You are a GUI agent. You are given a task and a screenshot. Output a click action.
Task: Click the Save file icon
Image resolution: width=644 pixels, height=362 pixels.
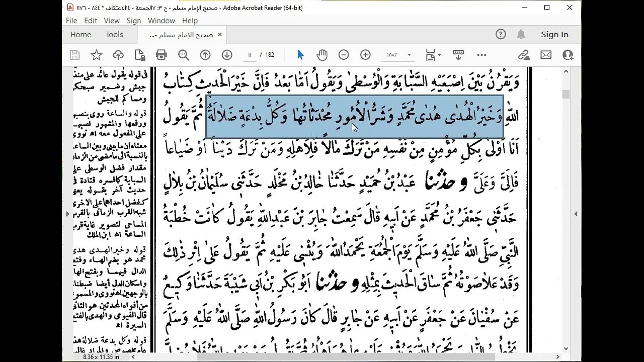74,55
